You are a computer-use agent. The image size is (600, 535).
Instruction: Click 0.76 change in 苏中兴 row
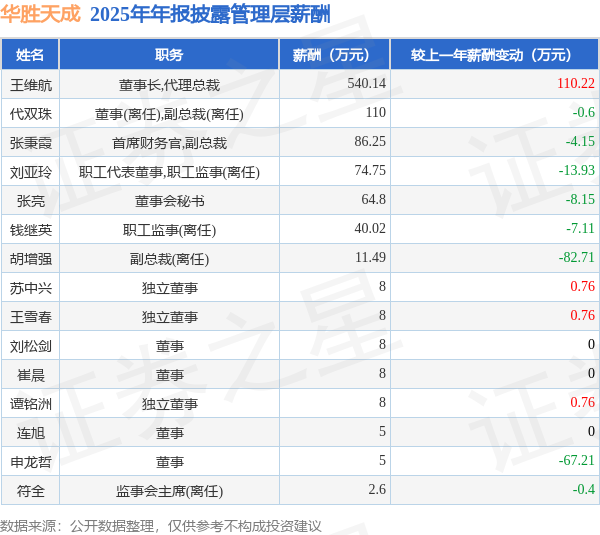(x=582, y=287)
